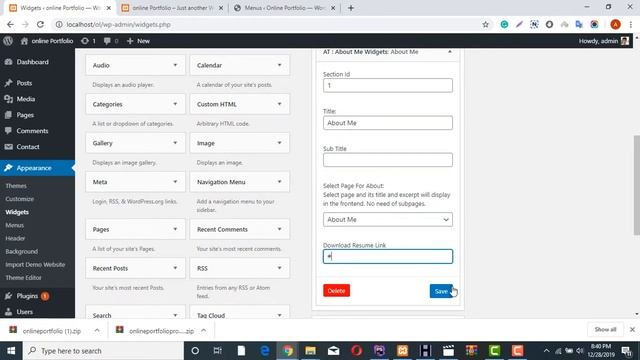Delete the About Me widget
Screen dimensions: 640x360
336,291
